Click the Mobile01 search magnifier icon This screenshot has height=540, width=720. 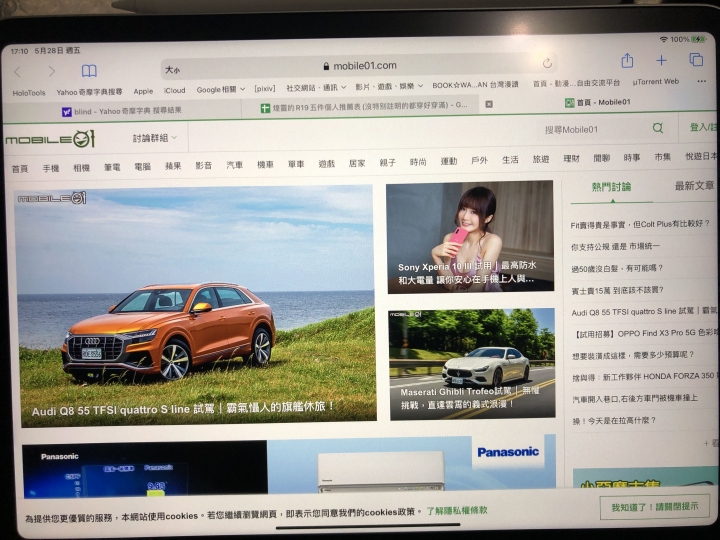pyautogui.click(x=658, y=128)
